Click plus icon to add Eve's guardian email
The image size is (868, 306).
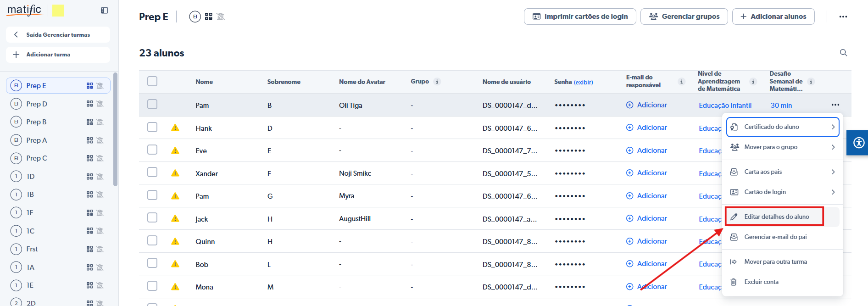pos(629,150)
